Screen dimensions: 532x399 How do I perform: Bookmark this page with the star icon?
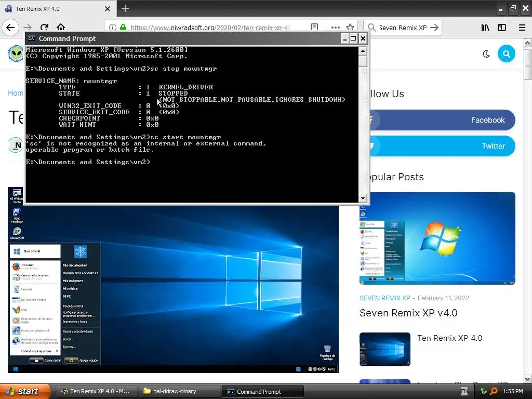click(350, 28)
